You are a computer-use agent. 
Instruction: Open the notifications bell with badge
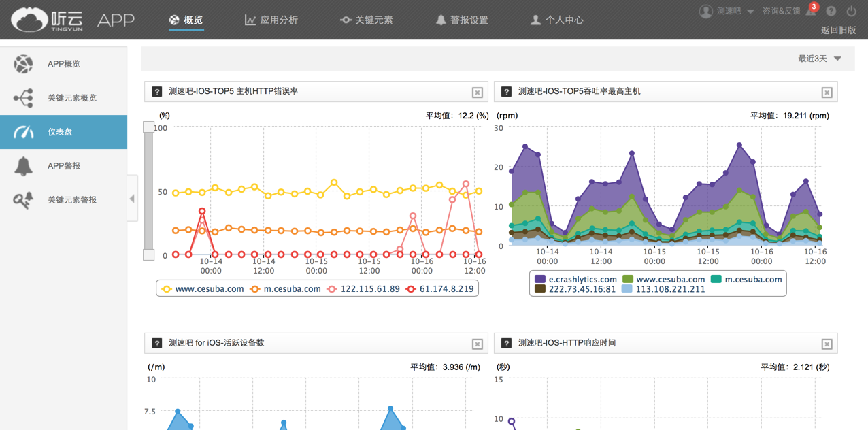811,10
